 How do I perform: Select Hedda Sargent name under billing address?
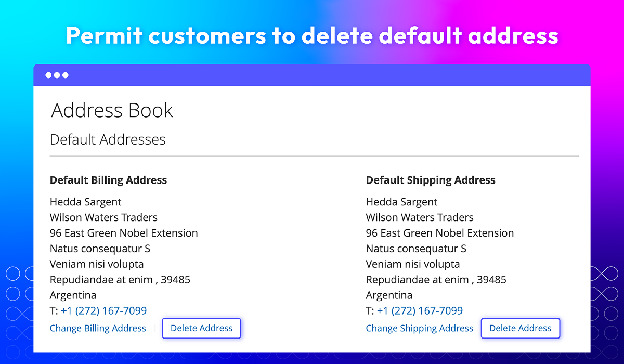pyautogui.click(x=86, y=202)
